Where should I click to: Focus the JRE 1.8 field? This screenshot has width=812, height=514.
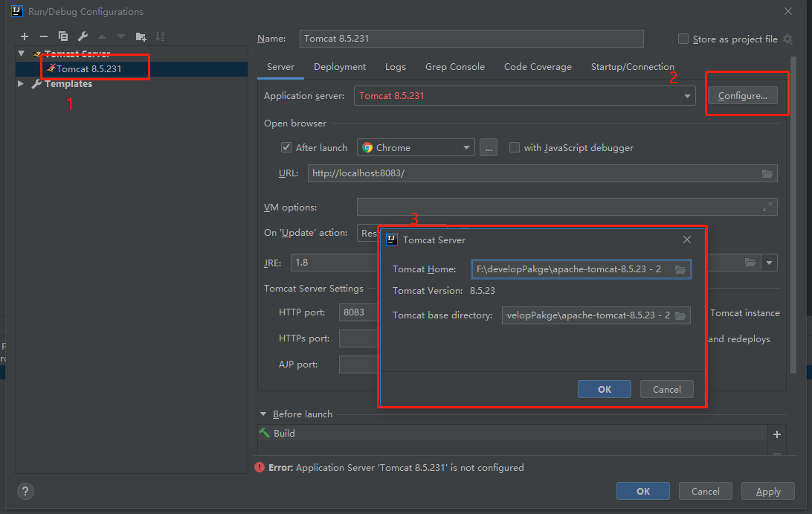coord(335,263)
